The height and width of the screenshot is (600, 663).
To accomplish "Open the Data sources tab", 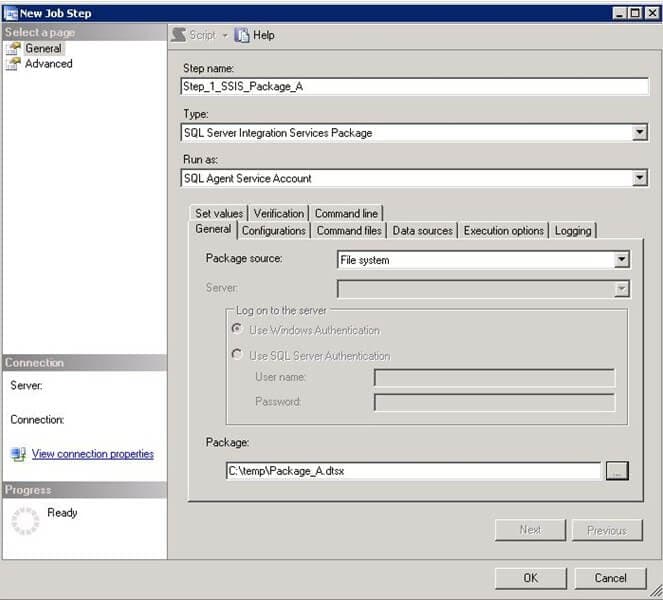I will 422,230.
